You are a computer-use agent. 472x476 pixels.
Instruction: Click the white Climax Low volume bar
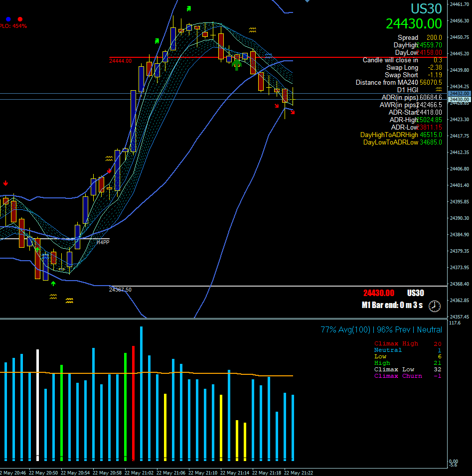click(x=38, y=405)
